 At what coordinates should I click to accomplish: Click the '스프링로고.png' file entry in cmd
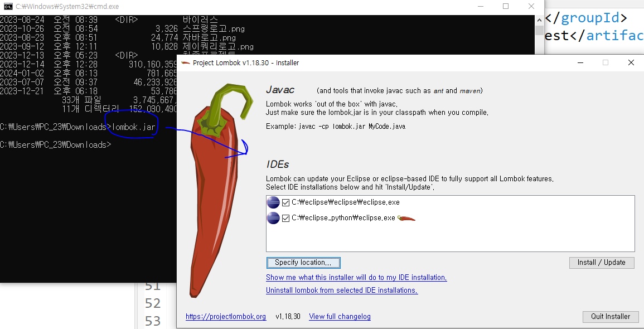pos(214,29)
